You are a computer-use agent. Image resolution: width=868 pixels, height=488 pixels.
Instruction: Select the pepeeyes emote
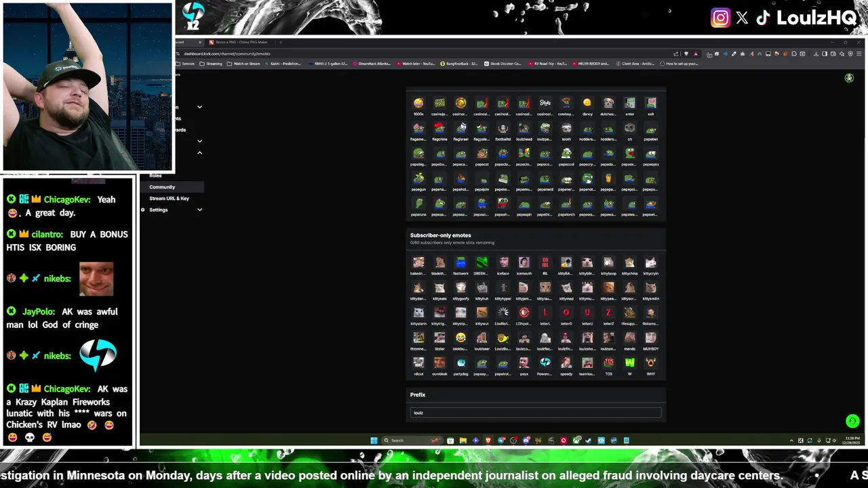651,154
